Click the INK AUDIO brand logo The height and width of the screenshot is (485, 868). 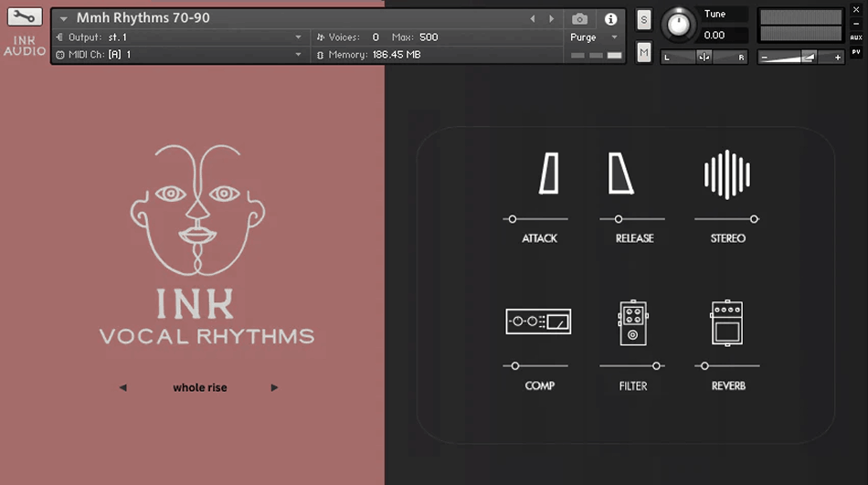click(25, 46)
